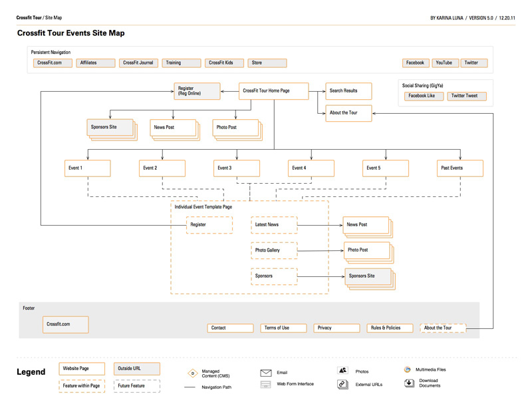Open the Search Results box
The height and width of the screenshot is (408, 532).
tap(348, 91)
